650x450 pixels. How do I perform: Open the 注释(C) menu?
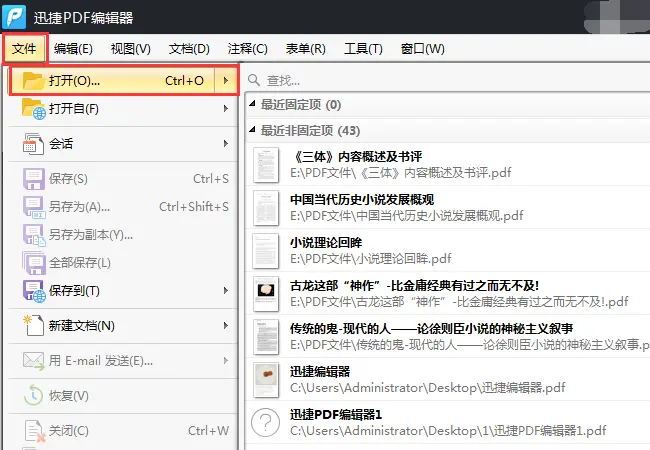coord(247,49)
